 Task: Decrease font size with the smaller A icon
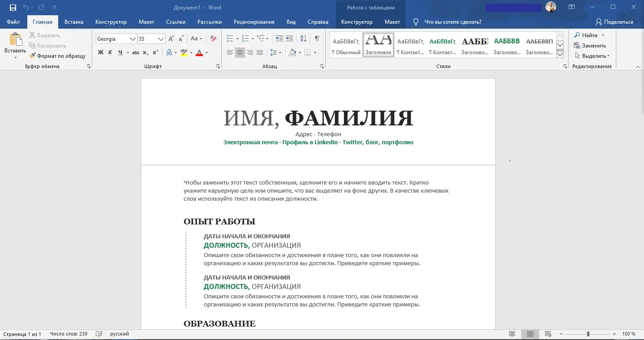tap(181, 39)
